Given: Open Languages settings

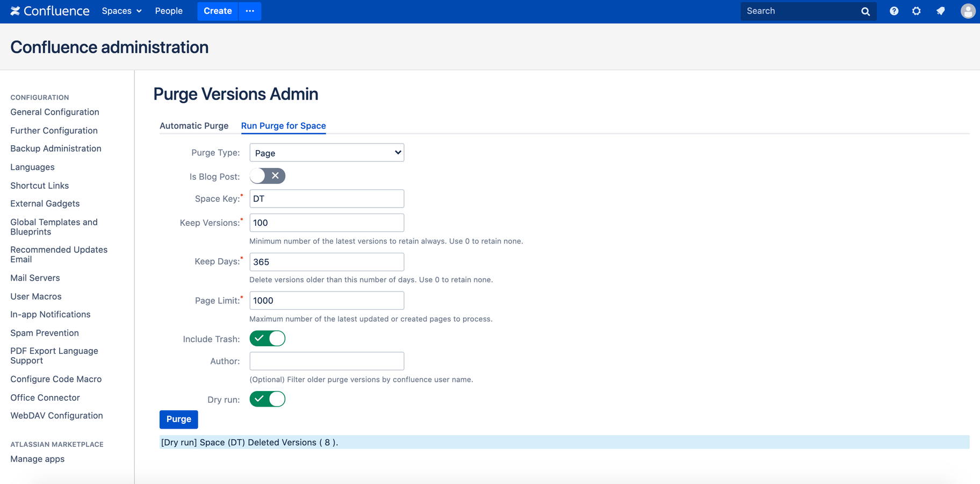Looking at the screenshot, I should [32, 167].
